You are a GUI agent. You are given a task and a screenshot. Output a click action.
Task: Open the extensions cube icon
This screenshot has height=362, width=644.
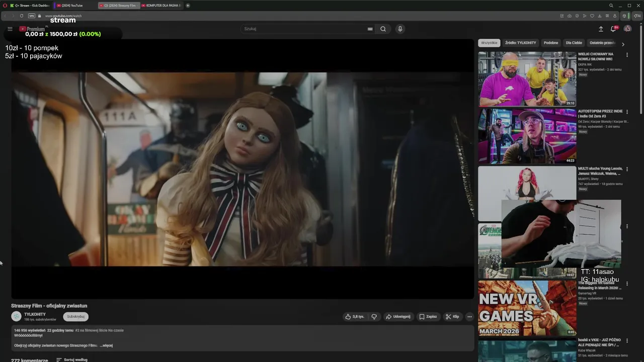tap(624, 16)
